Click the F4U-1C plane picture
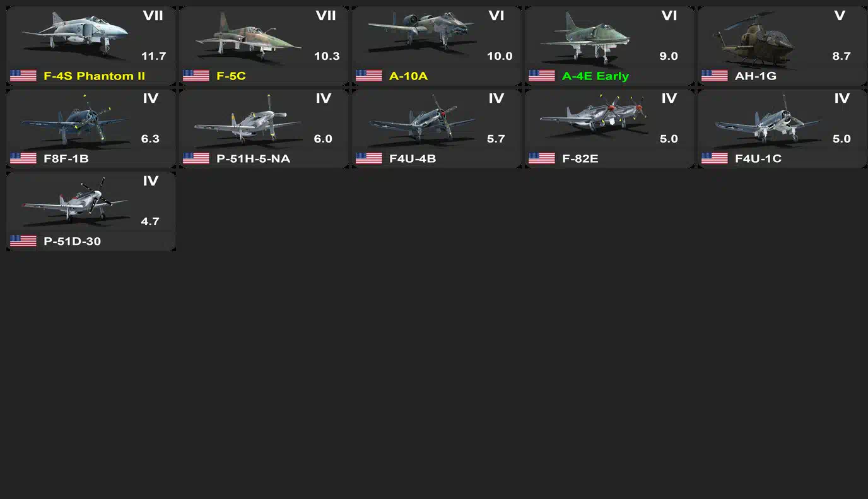This screenshot has width=868, height=499. (767, 120)
